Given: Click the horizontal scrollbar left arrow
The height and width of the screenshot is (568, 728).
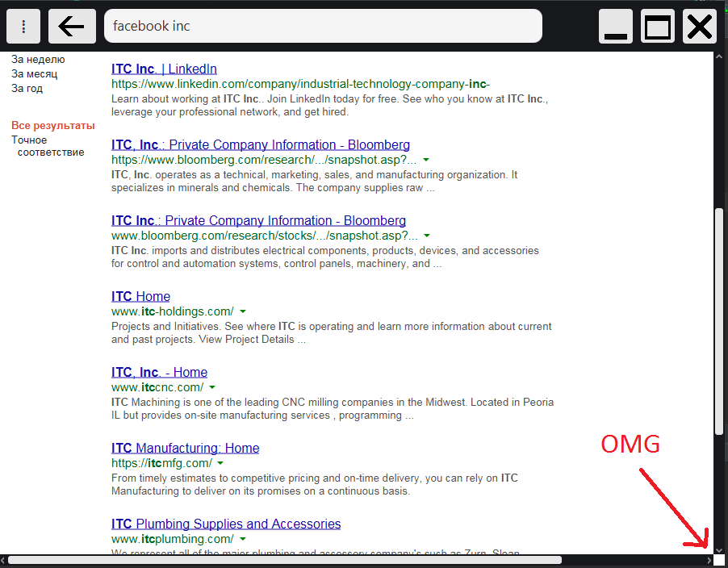Looking at the screenshot, I should pos(3,560).
